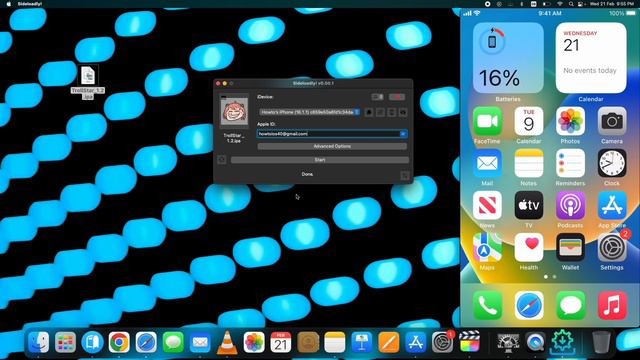Open Spotlight search in the menu bar
The width and height of the screenshot is (640, 360).
click(x=571, y=4)
